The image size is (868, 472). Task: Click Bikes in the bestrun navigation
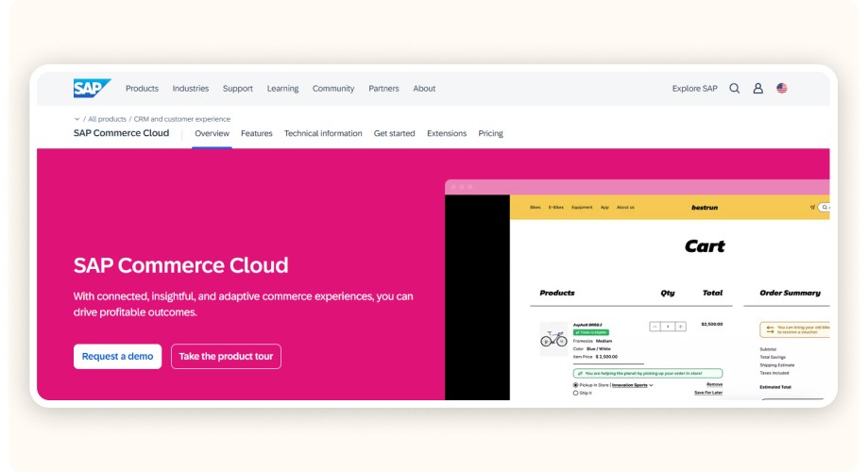(x=536, y=208)
